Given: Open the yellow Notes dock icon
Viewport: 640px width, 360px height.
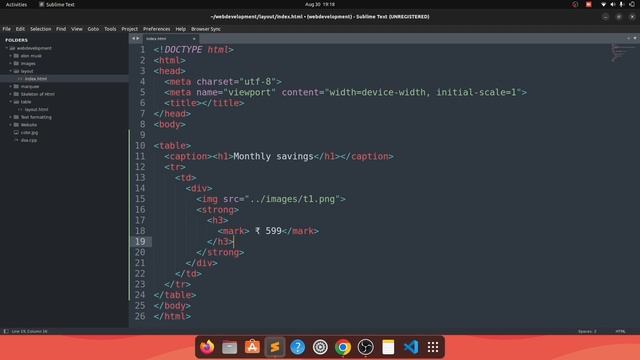Looking at the screenshot, I should (x=388, y=347).
